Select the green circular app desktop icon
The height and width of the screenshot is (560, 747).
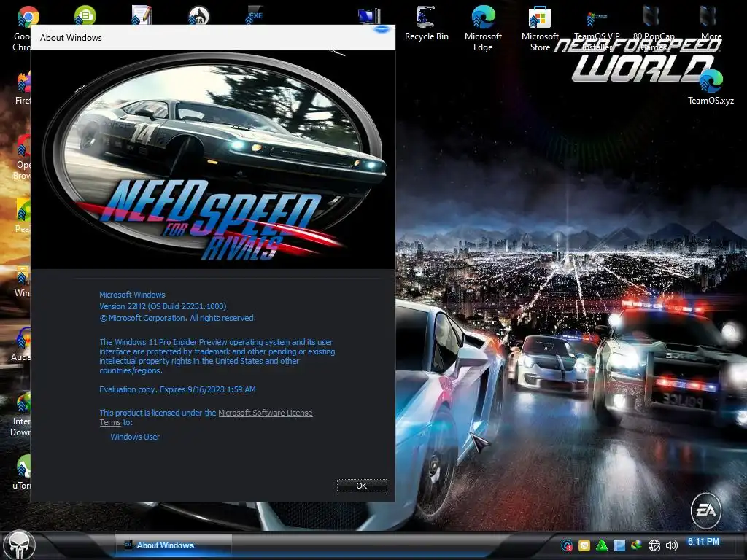(x=85, y=15)
